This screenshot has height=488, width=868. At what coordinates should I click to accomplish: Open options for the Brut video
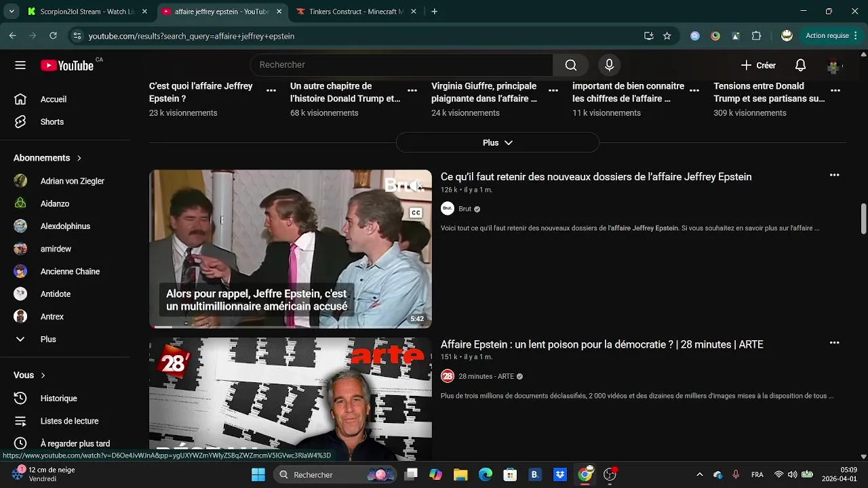pyautogui.click(x=834, y=175)
